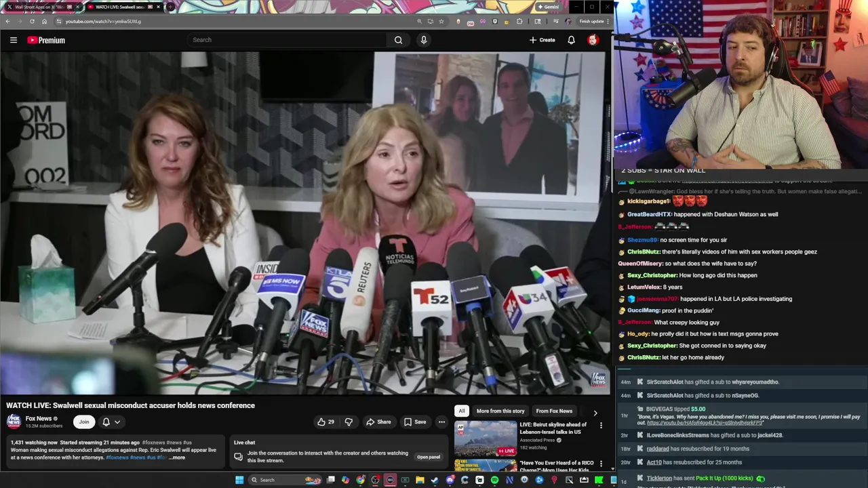Open options menu for Beirut skyline video
The image size is (868, 488).
[601, 426]
